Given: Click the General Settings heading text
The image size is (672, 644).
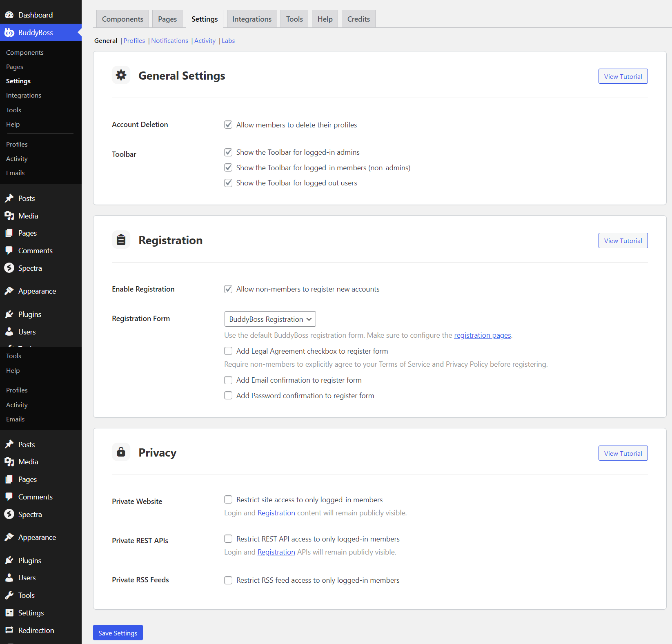Looking at the screenshot, I should pos(182,76).
